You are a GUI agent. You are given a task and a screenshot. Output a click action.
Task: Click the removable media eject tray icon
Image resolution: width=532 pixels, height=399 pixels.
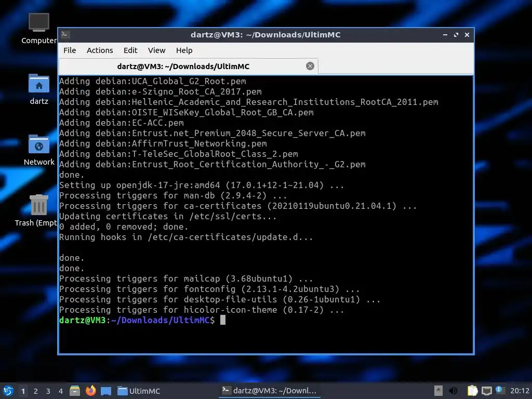(x=438, y=391)
